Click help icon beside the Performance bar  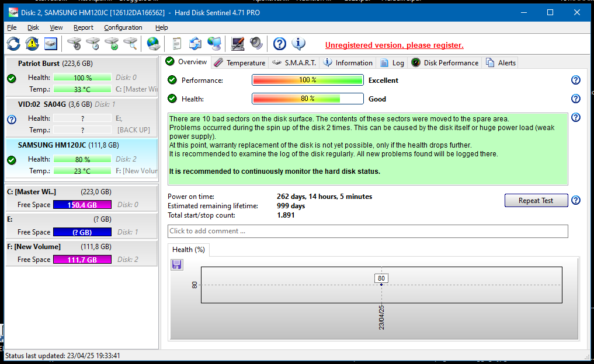pyautogui.click(x=575, y=80)
